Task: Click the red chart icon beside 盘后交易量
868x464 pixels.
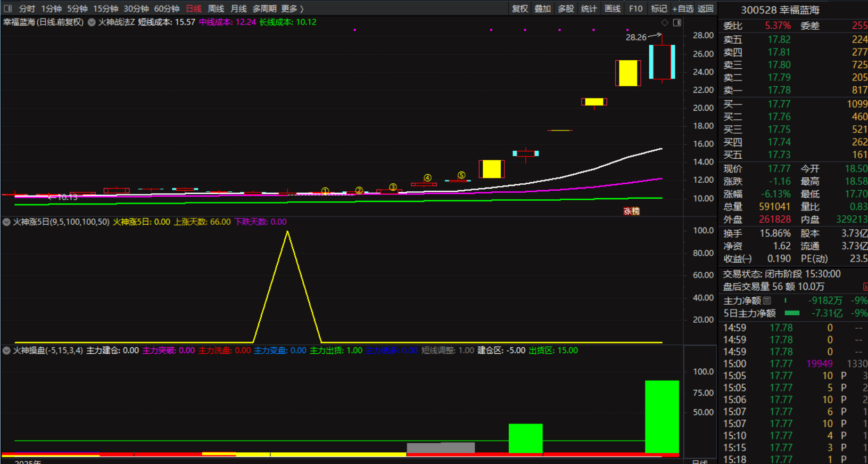Action: (x=865, y=287)
